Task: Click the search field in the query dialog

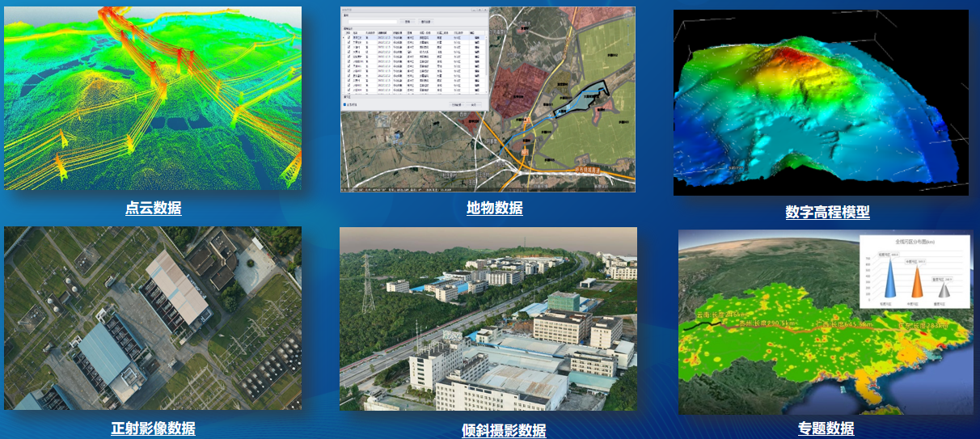Action: tap(371, 22)
